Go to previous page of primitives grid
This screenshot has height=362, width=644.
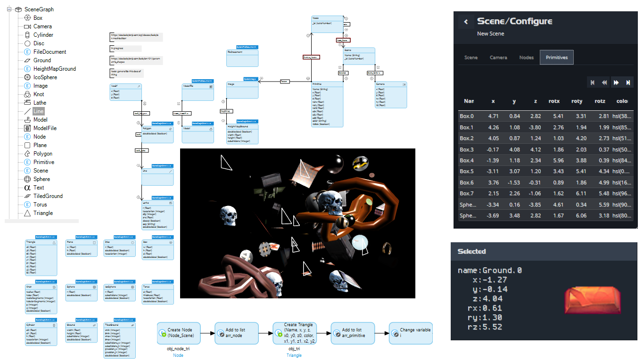coord(604,82)
